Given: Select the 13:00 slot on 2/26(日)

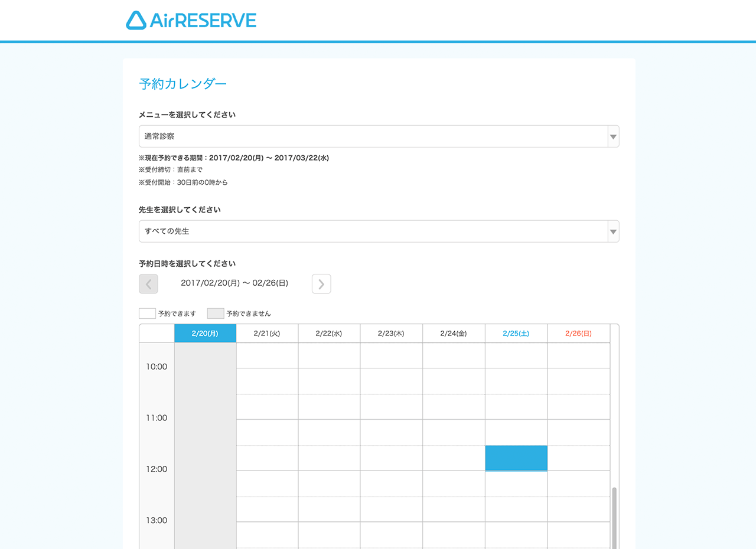Looking at the screenshot, I should [x=578, y=535].
